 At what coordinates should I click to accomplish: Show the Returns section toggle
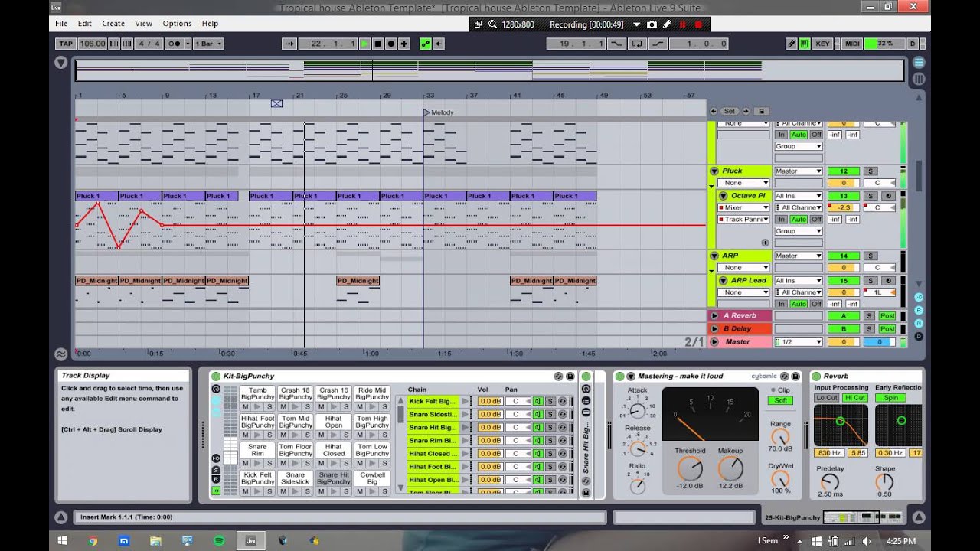[919, 310]
